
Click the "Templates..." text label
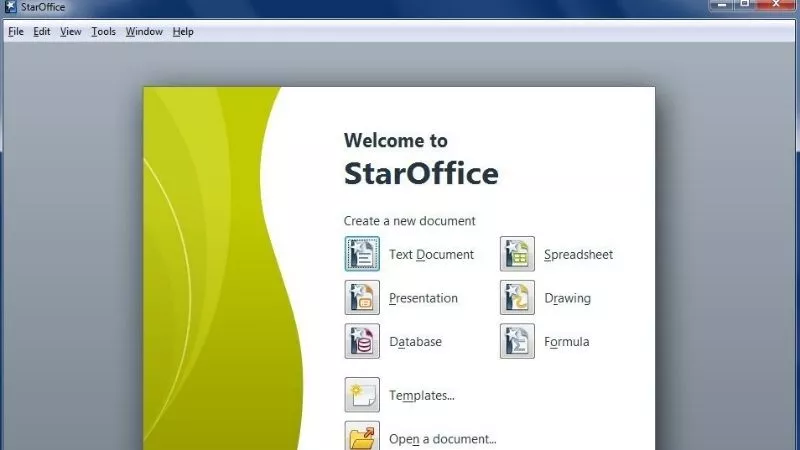[x=421, y=395]
